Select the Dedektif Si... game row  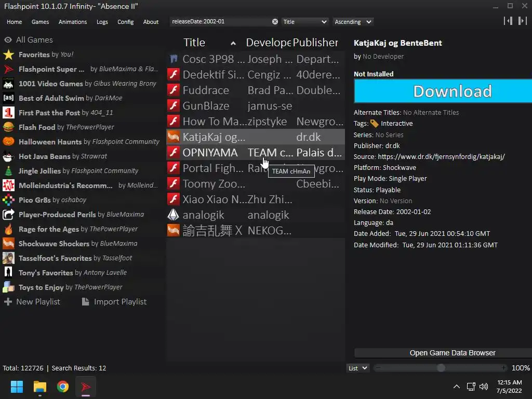click(x=256, y=75)
